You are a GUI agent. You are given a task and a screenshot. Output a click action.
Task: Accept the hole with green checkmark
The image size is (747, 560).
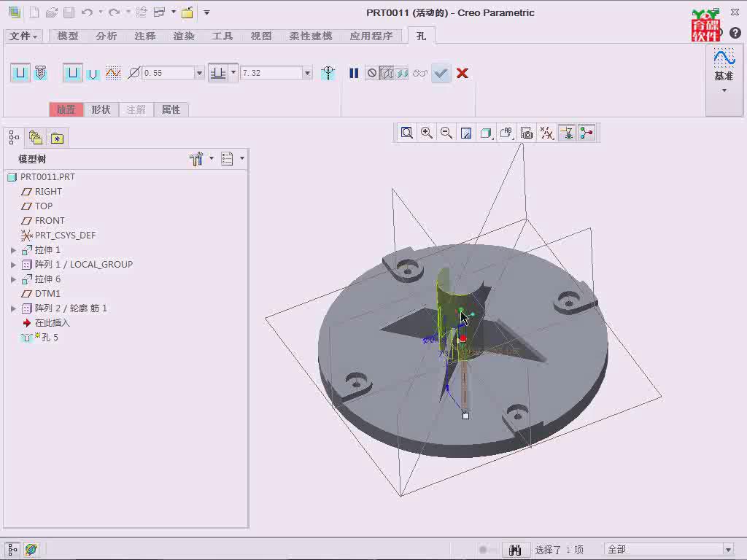(441, 74)
